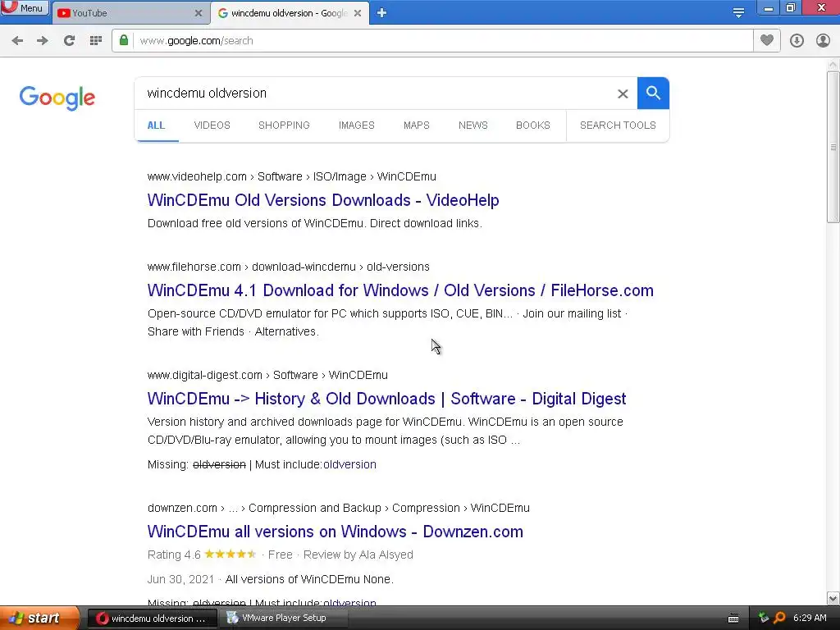Image resolution: width=840 pixels, height=630 pixels.
Task: Open the Speed Dial grid icon
Action: pyautogui.click(x=96, y=41)
